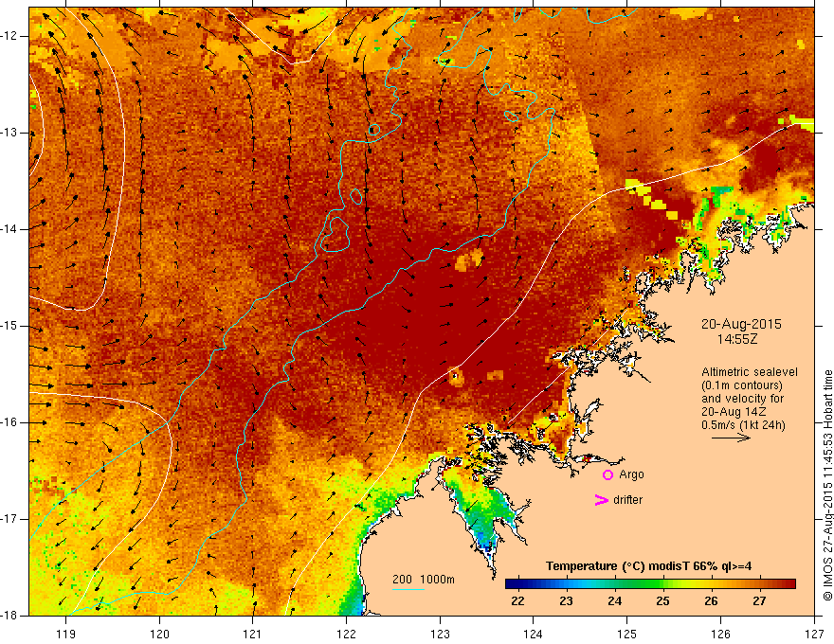Click latitude axis label -16

click(x=9, y=423)
